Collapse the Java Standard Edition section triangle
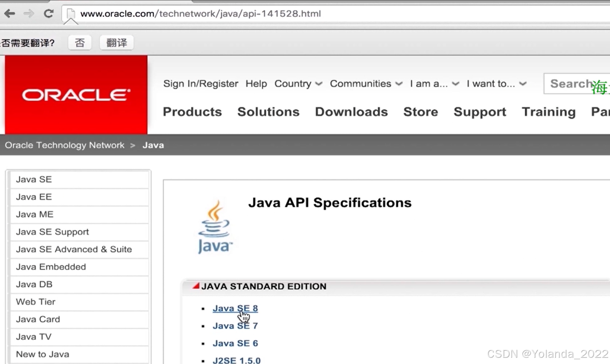The image size is (610, 364). click(196, 286)
